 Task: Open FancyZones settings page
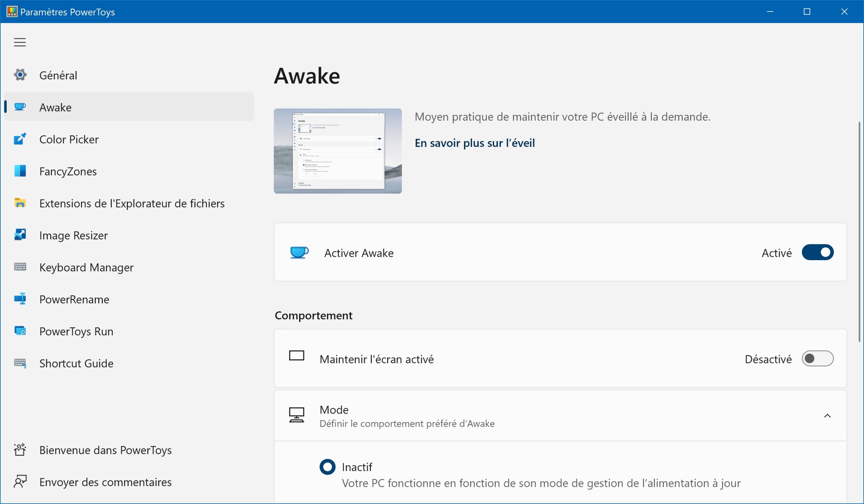(129, 171)
